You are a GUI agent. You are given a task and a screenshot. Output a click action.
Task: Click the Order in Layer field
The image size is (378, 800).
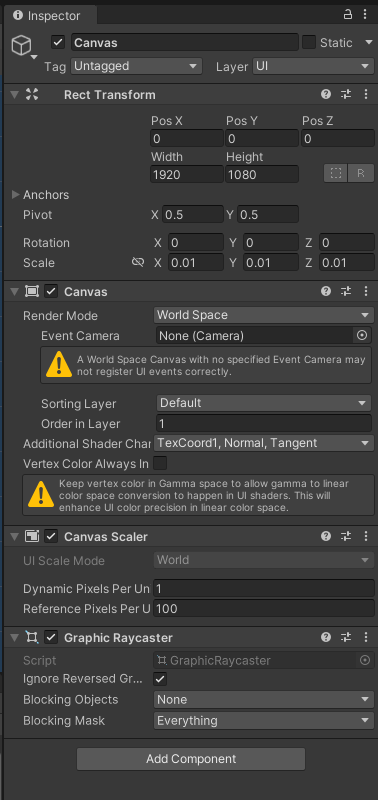264,423
